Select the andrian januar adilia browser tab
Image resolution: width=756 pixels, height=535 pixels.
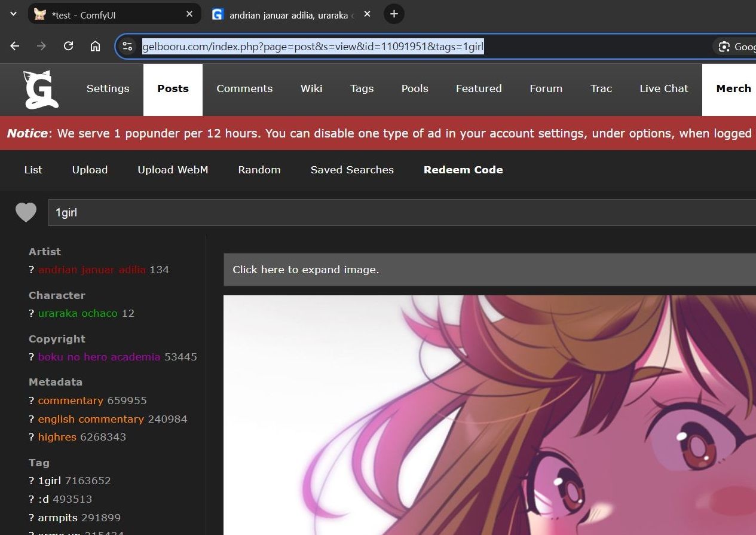289,14
